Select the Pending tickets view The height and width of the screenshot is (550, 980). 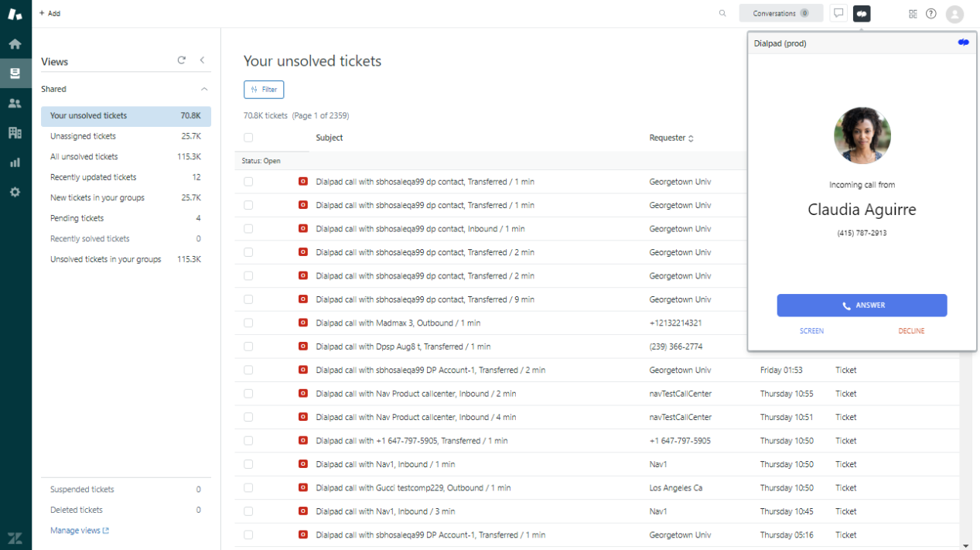tap(126, 218)
